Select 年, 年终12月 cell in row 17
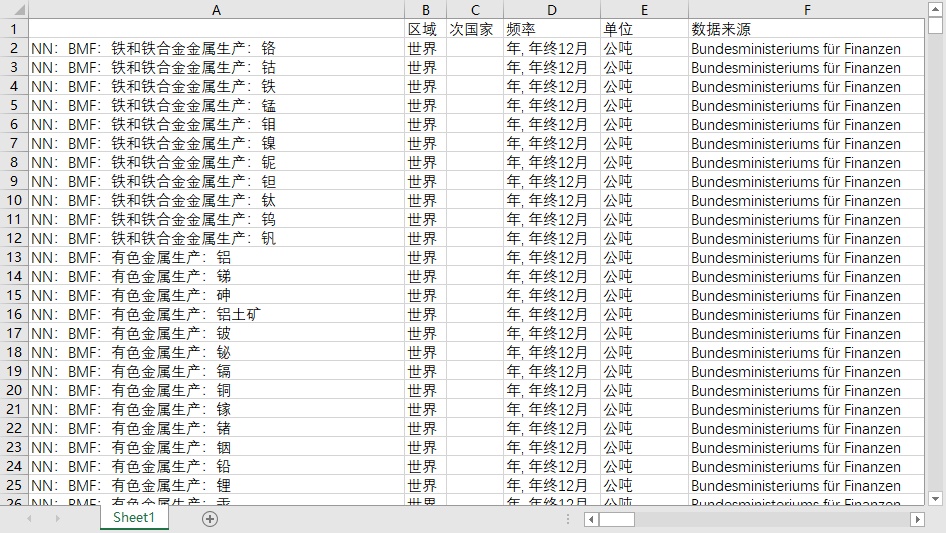 coord(552,333)
